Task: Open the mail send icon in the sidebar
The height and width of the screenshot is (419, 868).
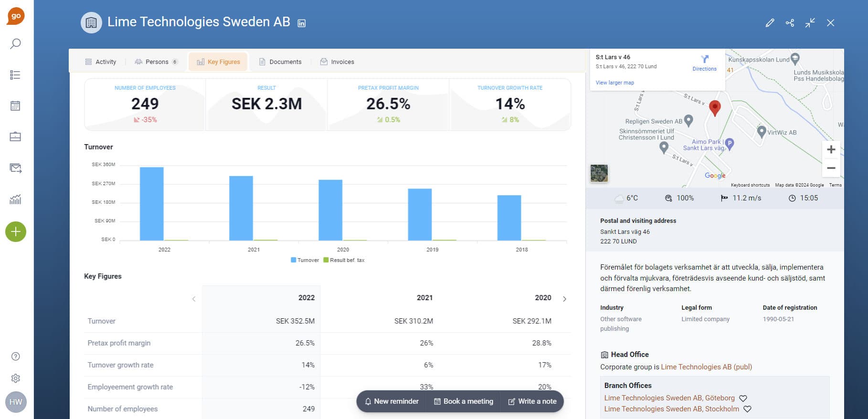Action: click(15, 168)
